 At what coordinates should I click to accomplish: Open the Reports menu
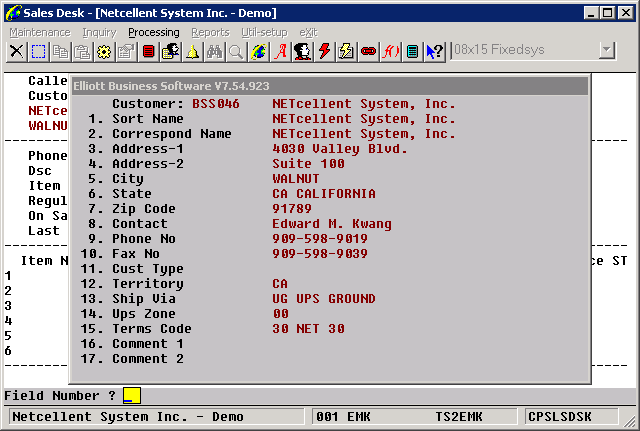(210, 32)
